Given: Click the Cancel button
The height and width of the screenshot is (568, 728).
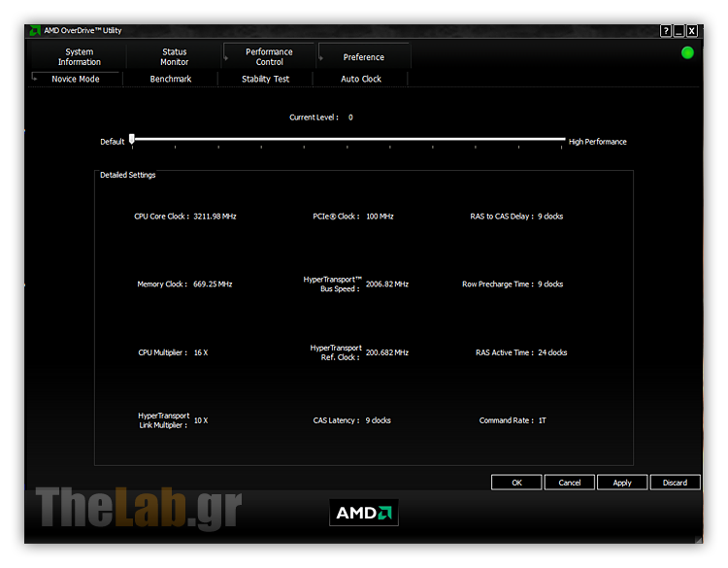Looking at the screenshot, I should pyautogui.click(x=569, y=483).
